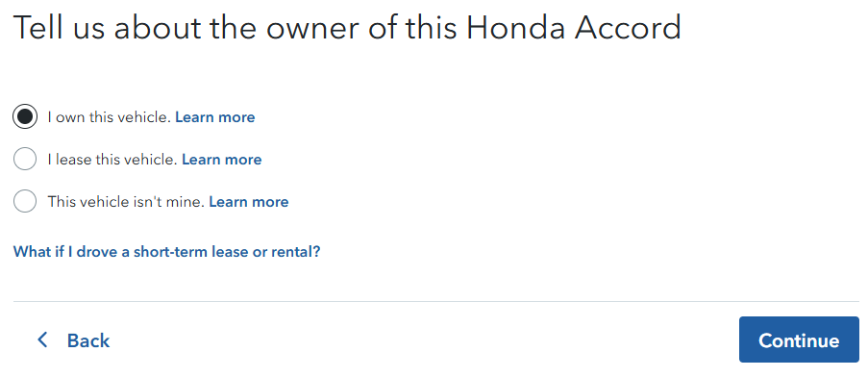Select the 'I own this vehicle' radio button
Screen dimensions: 868x377
pyautogui.click(x=25, y=116)
